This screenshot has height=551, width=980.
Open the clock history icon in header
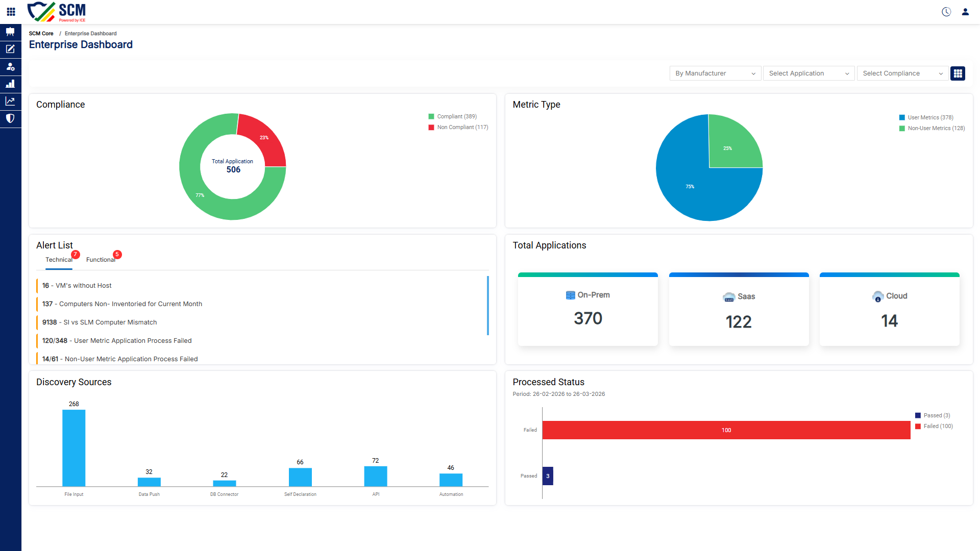pos(946,12)
